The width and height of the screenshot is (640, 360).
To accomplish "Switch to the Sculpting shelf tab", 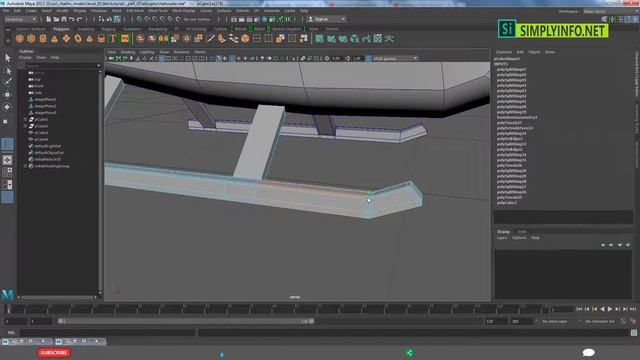I will point(85,29).
